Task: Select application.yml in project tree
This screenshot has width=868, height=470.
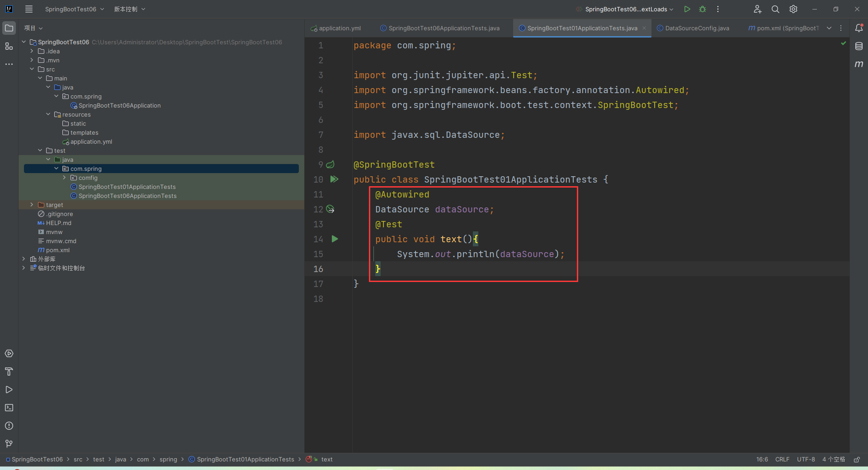Action: 91,141
